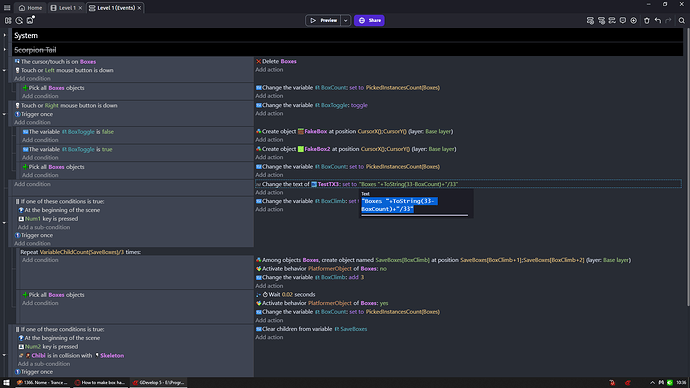Open the search in events icon

point(682,20)
